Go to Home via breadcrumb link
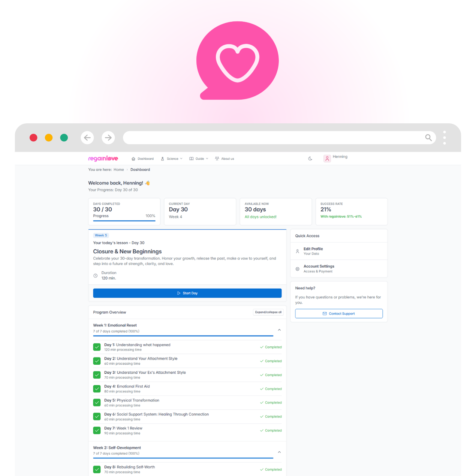This screenshot has width=476, height=476. (x=119, y=169)
